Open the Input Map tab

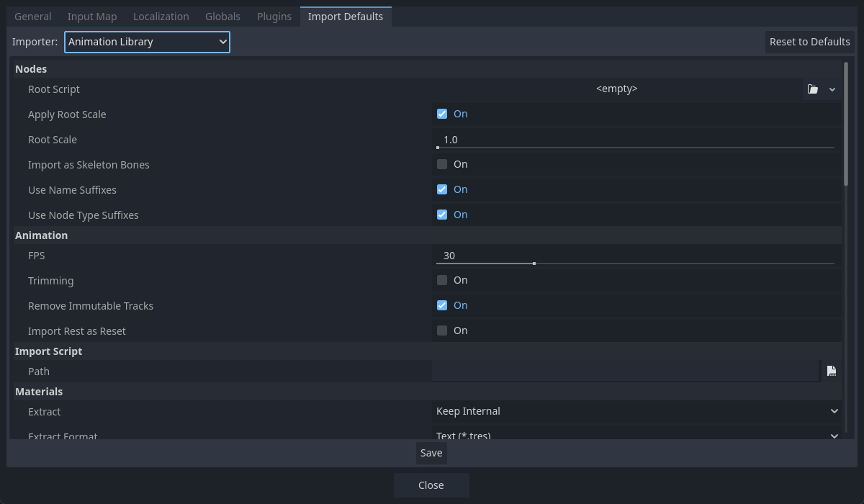[92, 17]
